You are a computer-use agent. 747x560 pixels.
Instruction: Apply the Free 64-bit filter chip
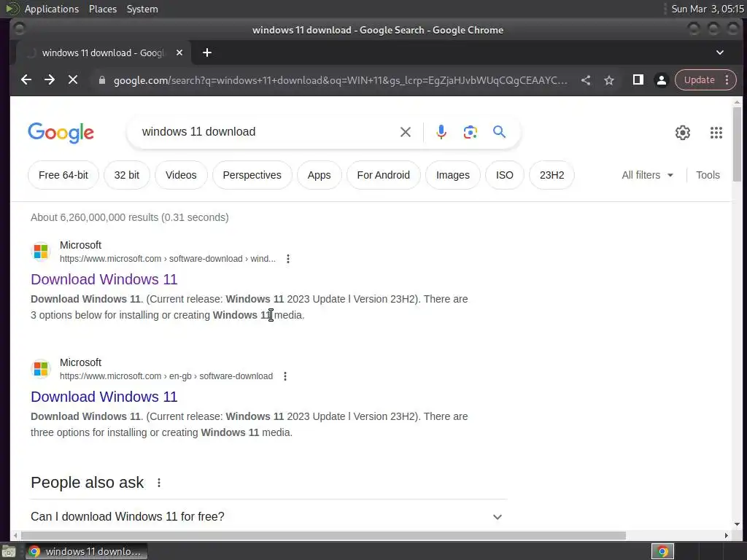click(63, 175)
